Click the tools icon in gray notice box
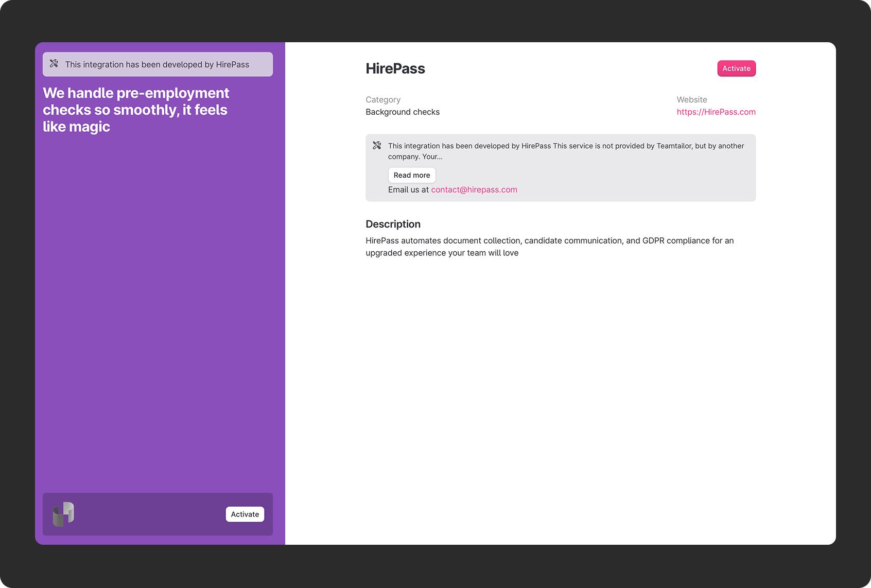871x588 pixels. 377,146
